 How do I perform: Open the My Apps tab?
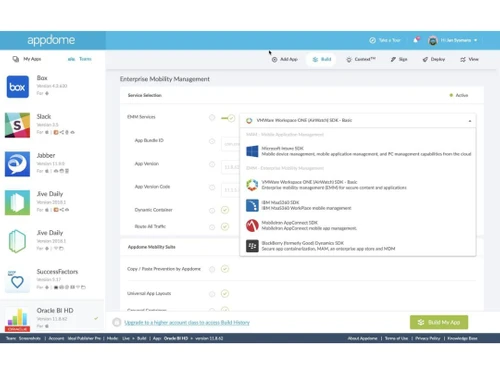coord(27,59)
